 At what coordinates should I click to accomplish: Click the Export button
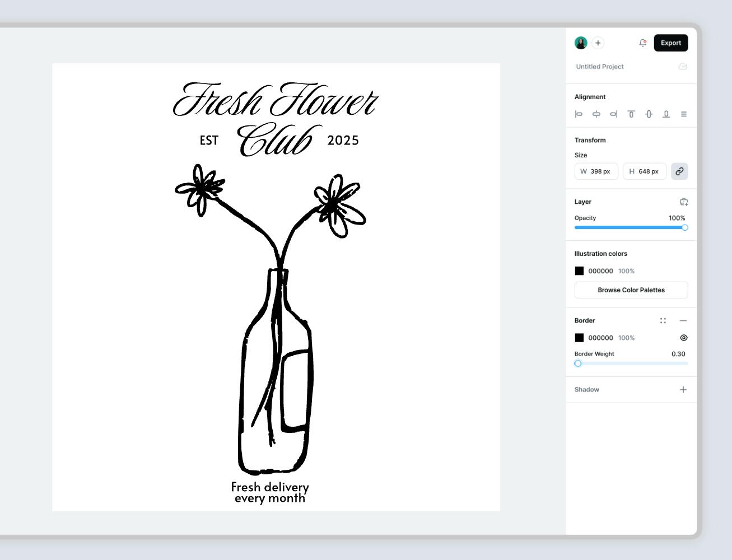click(670, 43)
